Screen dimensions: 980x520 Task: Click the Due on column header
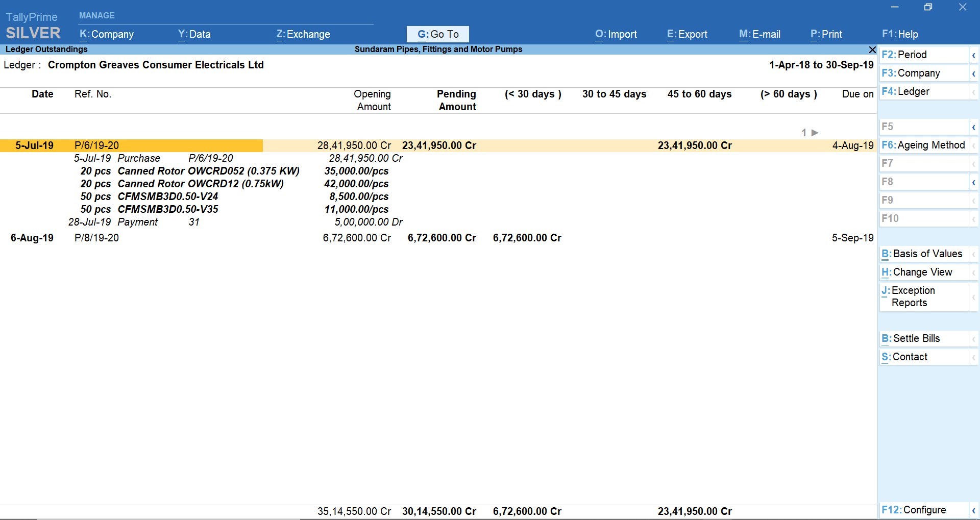(857, 94)
